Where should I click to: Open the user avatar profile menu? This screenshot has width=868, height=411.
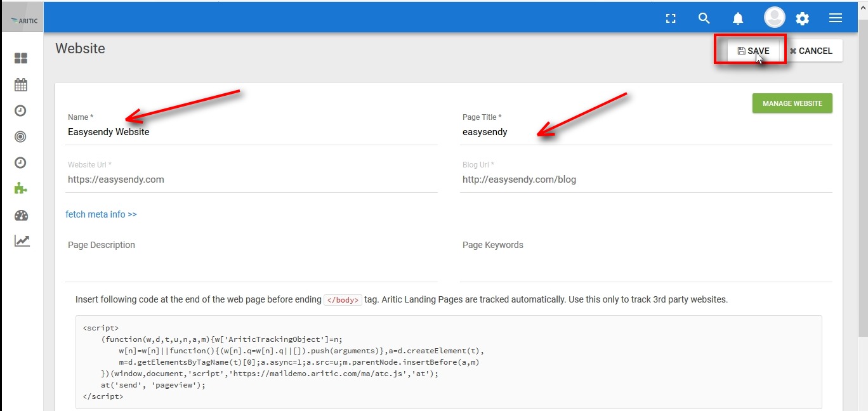[x=774, y=18]
